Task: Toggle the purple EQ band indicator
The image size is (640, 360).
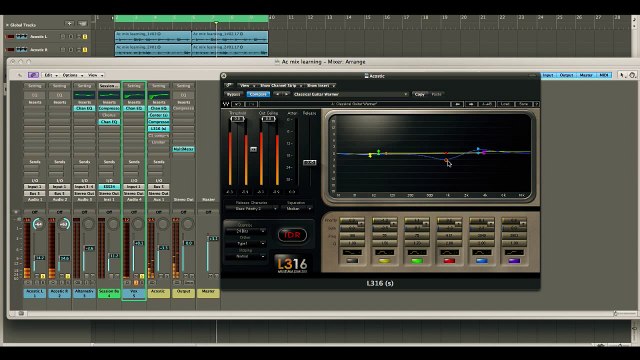Action: (x=514, y=260)
